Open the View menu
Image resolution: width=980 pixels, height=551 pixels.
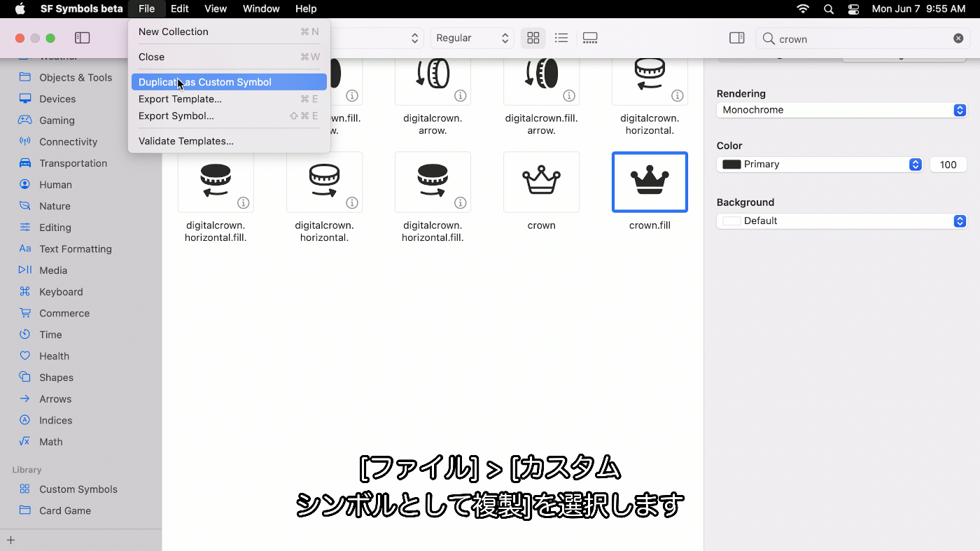click(x=216, y=8)
